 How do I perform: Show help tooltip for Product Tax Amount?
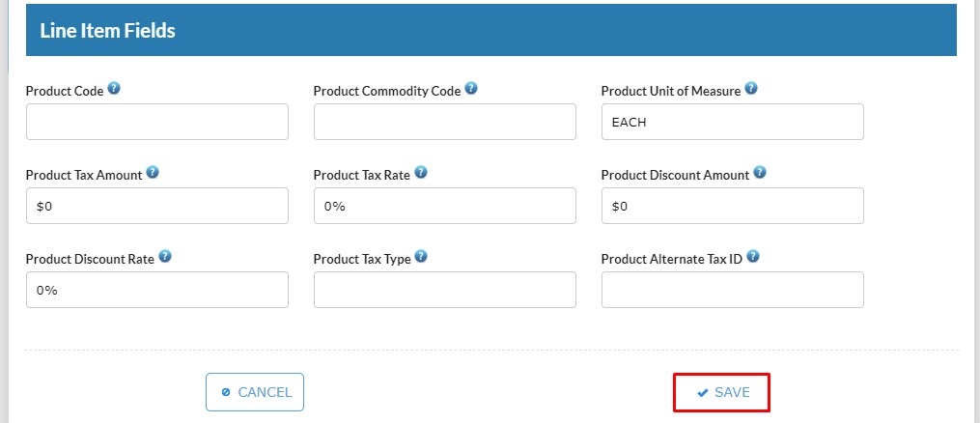[153, 173]
